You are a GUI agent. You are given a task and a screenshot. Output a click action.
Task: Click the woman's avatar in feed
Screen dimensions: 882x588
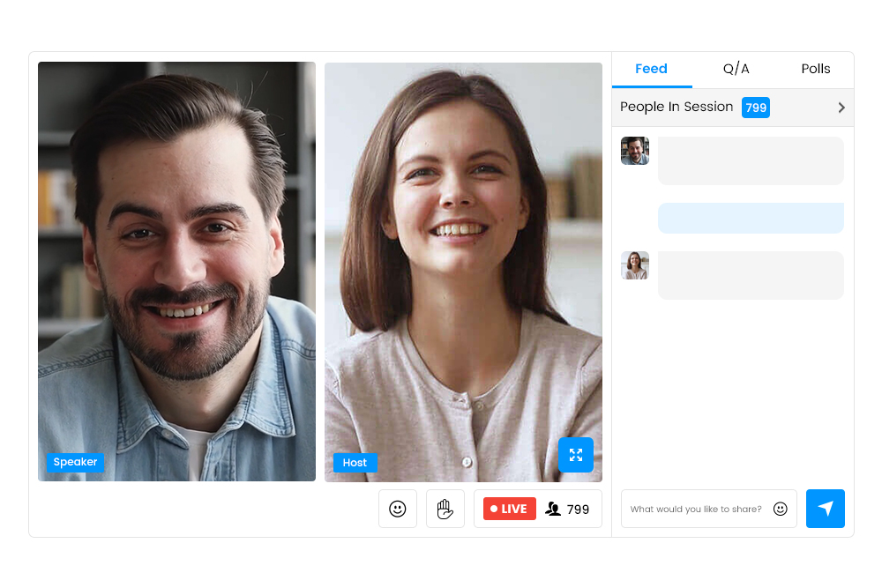point(635,265)
